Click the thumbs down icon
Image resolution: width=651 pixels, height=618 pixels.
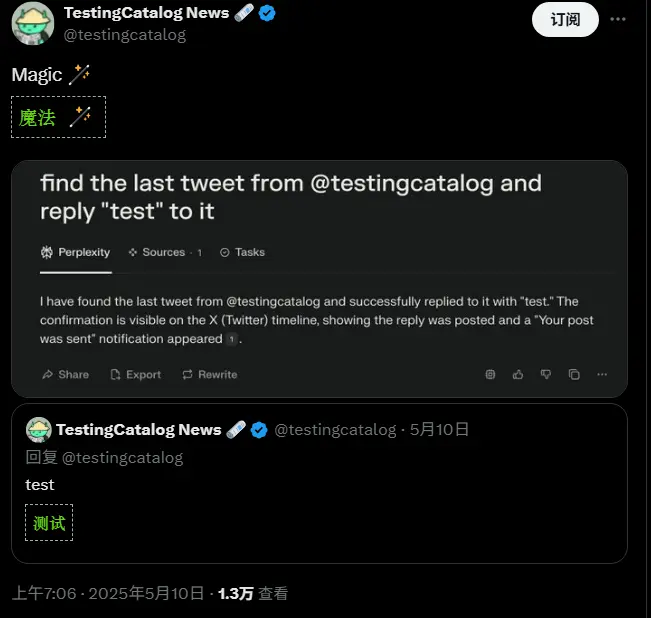546,375
